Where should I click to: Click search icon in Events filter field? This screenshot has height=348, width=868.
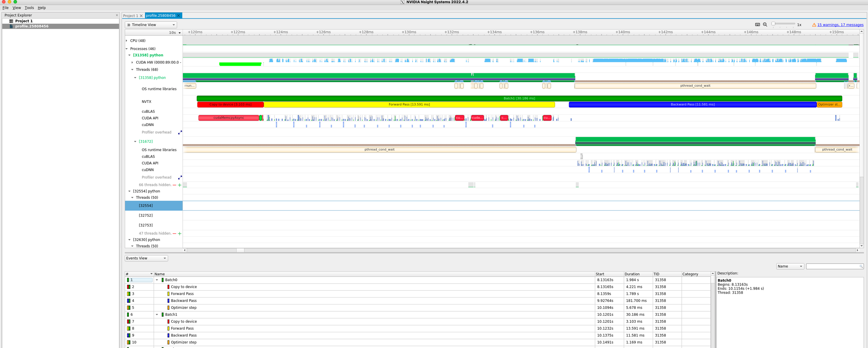coord(861,266)
